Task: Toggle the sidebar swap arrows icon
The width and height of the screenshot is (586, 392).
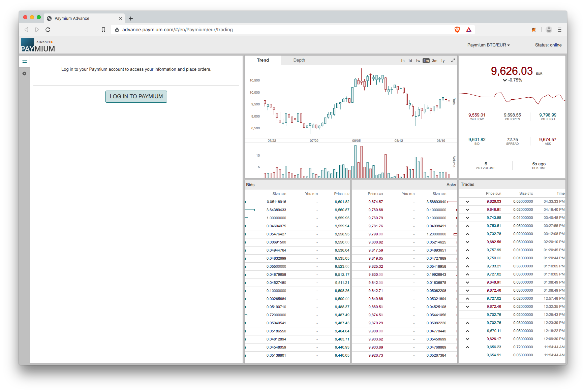Action: 25,62
